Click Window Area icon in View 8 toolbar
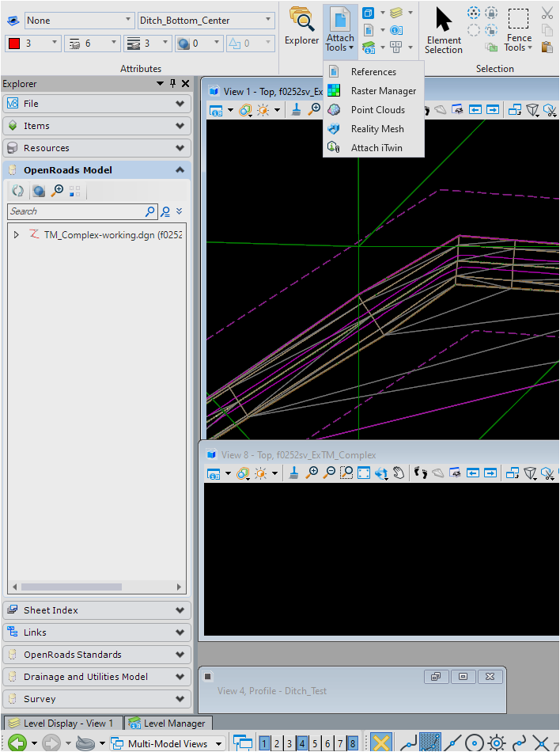 (x=346, y=473)
